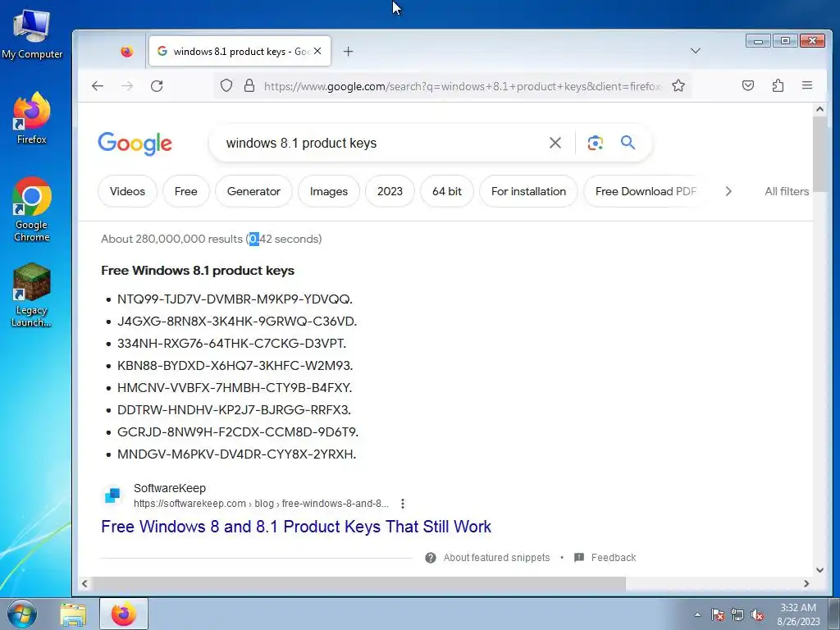Clear the search box text
The width and height of the screenshot is (840, 630).
[x=555, y=143]
